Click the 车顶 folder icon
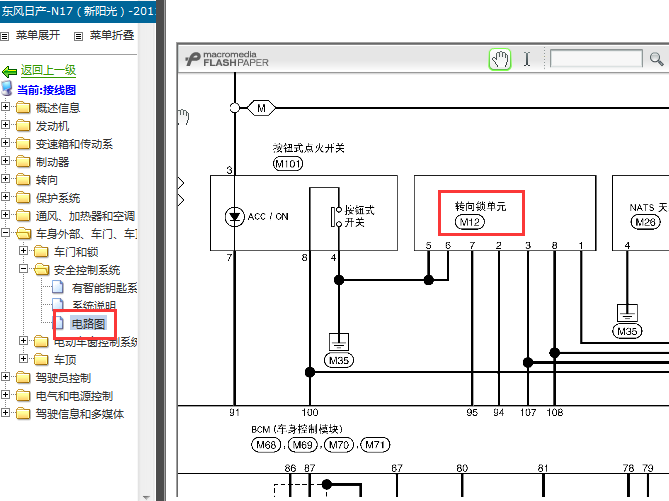 (x=41, y=359)
